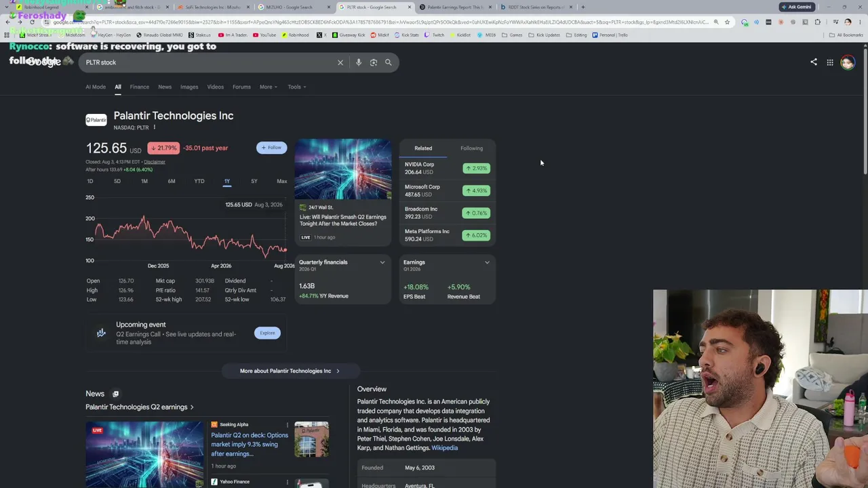Image resolution: width=868 pixels, height=488 pixels.
Task: Switch to the Following stocks tab
Action: point(471,148)
